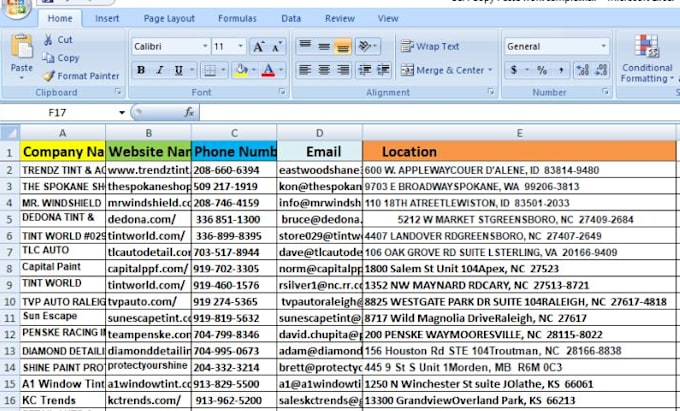Click the Cut scissors icon

coord(48,40)
